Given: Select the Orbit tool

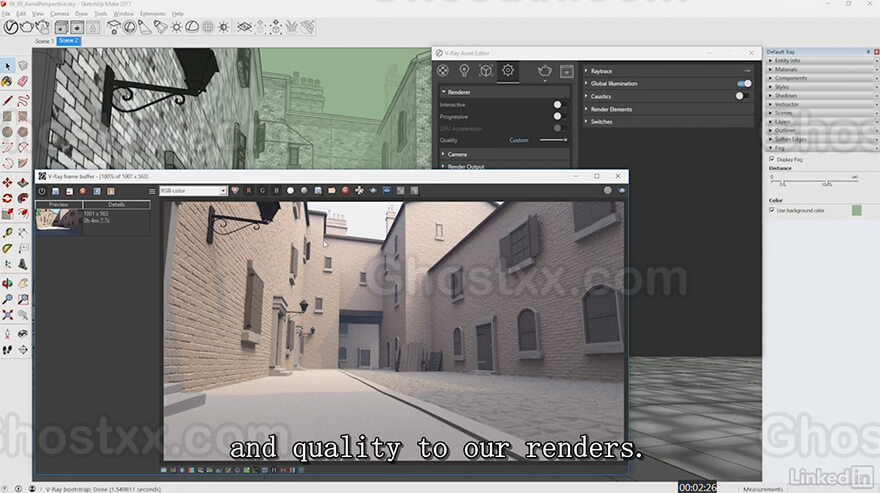Looking at the screenshot, I should [7, 284].
